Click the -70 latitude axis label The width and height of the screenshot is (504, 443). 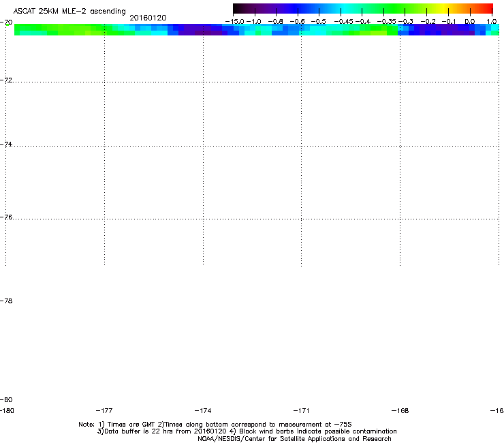coord(6,22)
